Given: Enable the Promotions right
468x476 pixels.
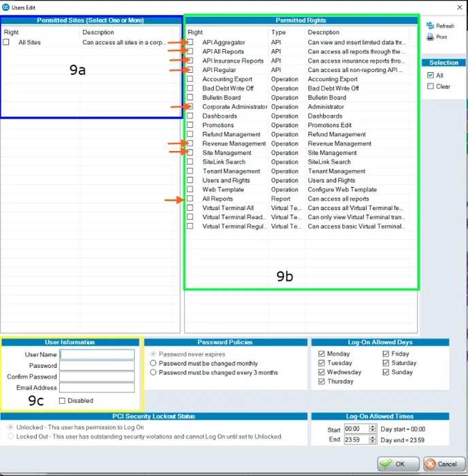Looking at the screenshot, I should pos(190,125).
